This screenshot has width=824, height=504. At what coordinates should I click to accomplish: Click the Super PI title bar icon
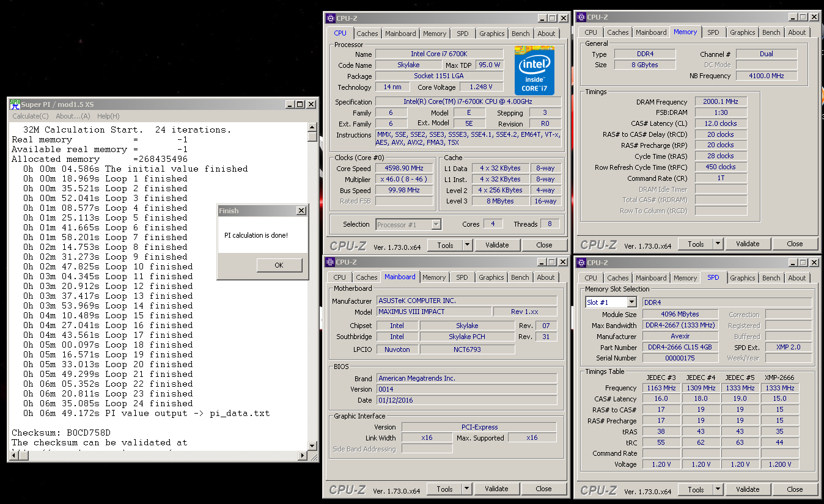coord(15,104)
